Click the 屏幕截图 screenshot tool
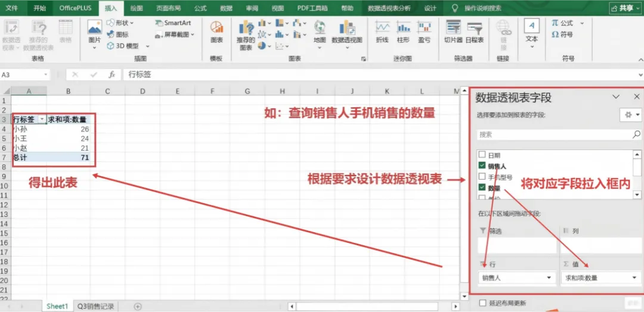644x312 pixels. 174,35
